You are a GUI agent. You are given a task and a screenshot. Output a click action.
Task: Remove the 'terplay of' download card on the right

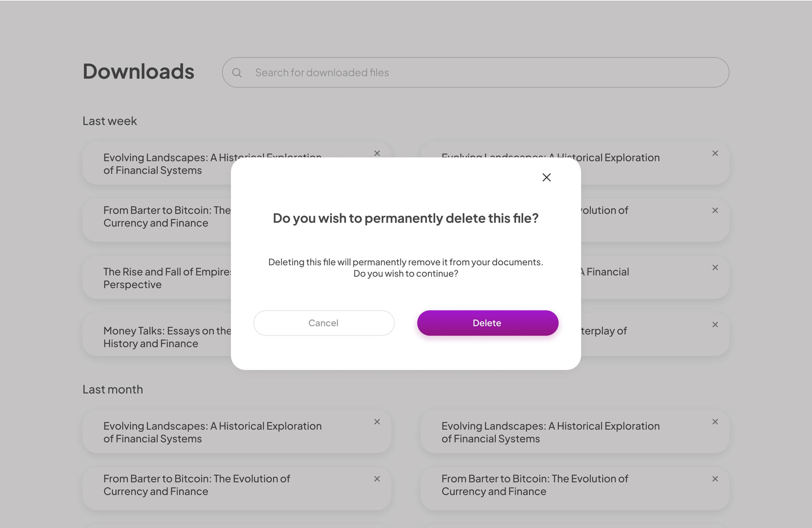(716, 325)
